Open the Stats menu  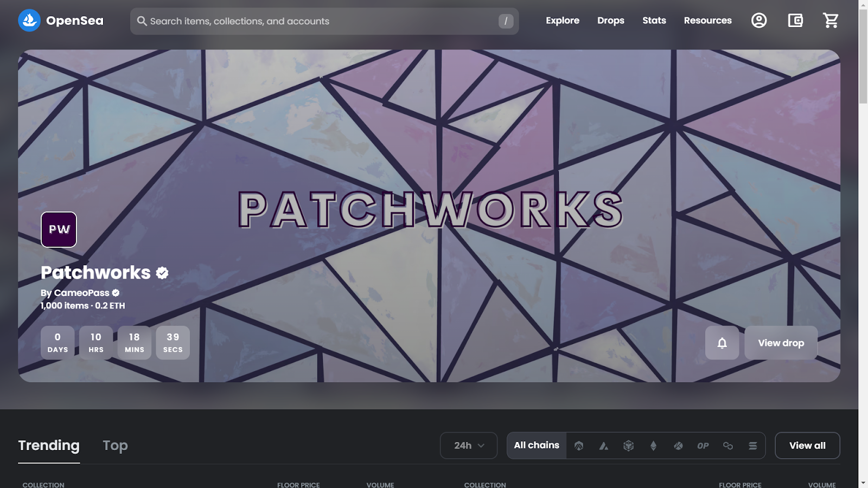pyautogui.click(x=654, y=21)
